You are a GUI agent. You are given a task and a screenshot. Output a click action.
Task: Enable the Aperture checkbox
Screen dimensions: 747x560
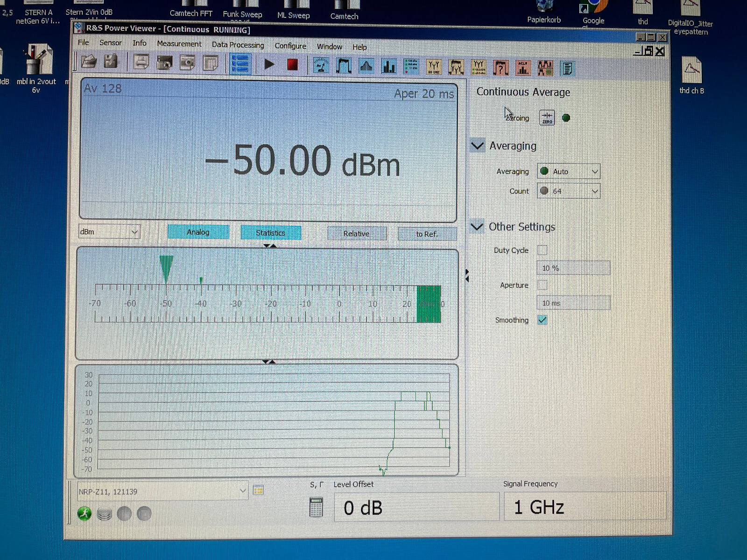(x=542, y=285)
